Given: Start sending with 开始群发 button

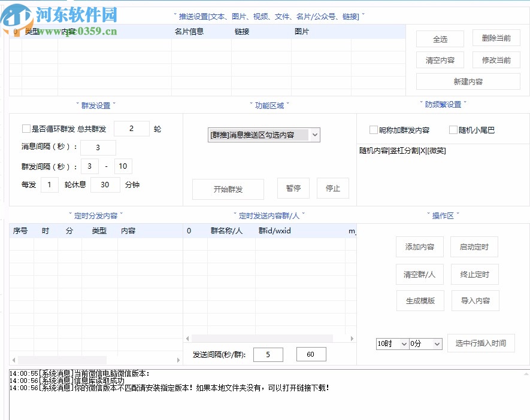Looking at the screenshot, I should (x=228, y=189).
